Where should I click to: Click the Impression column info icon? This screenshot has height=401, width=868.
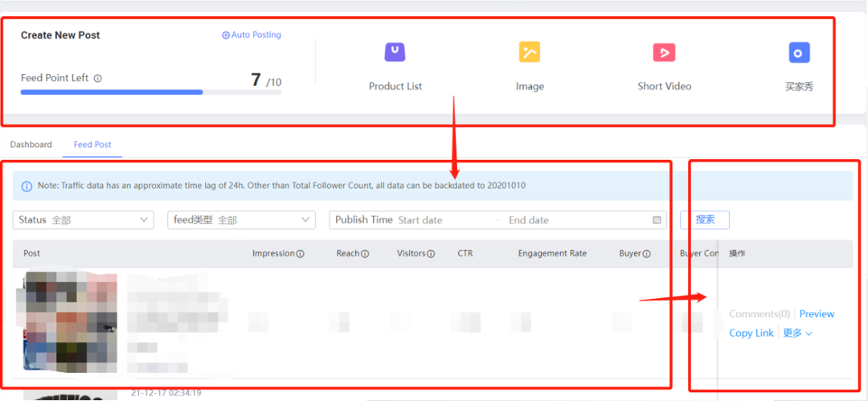coord(301,254)
